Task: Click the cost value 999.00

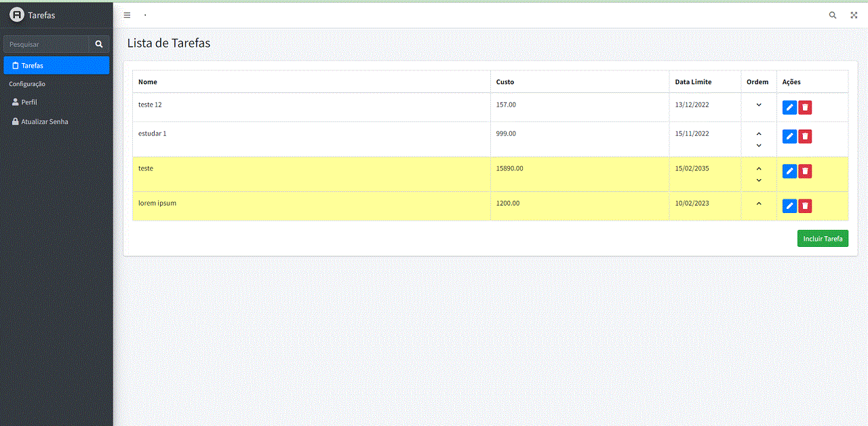Action: (506, 134)
